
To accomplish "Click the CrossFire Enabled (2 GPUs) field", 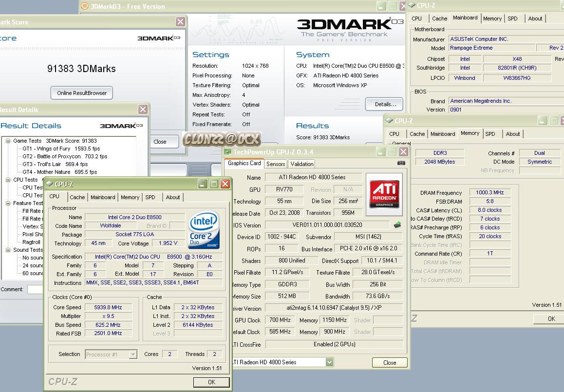I will pyautogui.click(x=334, y=344).
